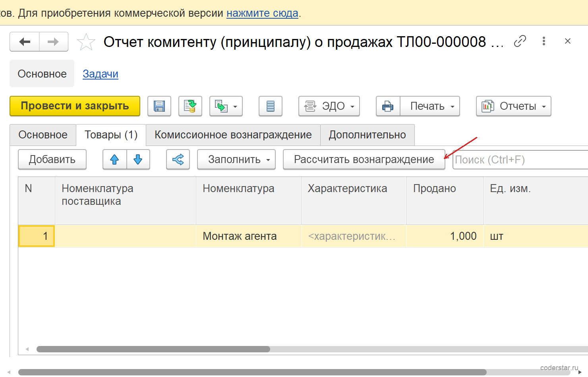Open the document structure list icon
Screen dimensions: 588x377
point(271,106)
